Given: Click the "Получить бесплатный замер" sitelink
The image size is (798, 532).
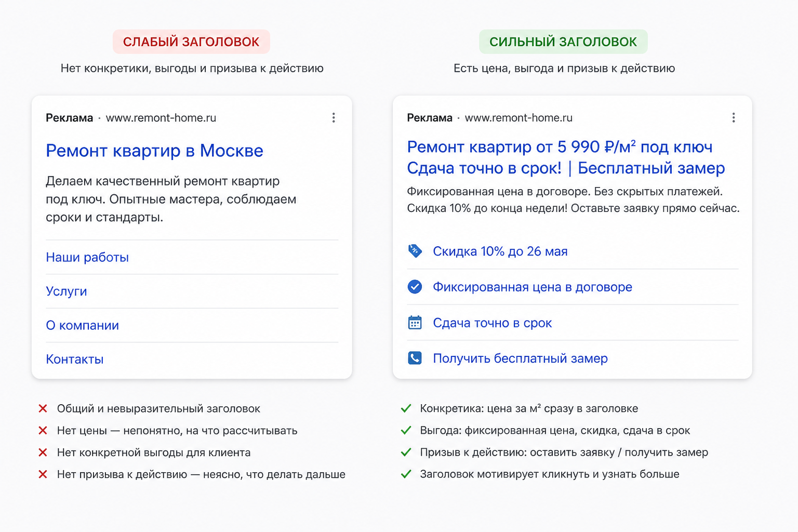Looking at the screenshot, I should [520, 358].
